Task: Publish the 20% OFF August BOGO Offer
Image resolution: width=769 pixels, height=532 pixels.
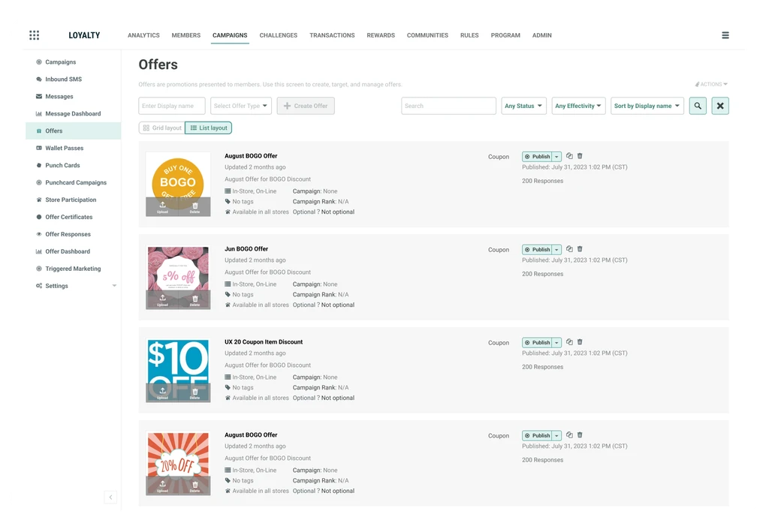Action: [537, 436]
